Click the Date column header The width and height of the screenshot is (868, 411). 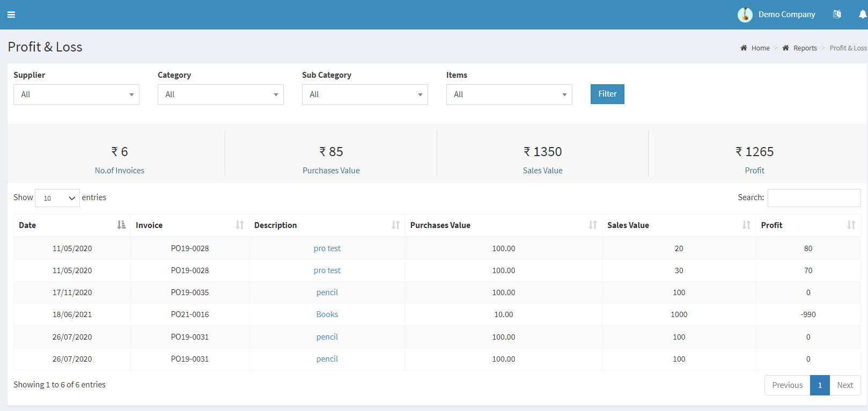[72, 225]
